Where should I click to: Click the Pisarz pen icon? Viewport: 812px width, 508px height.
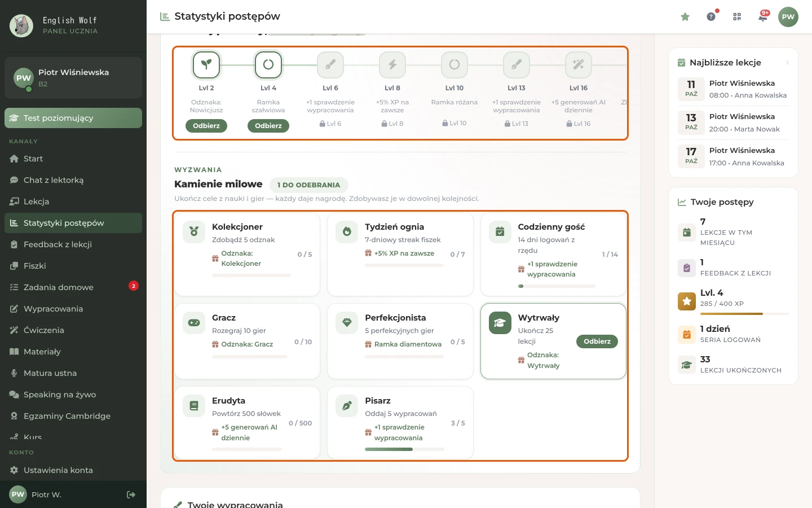[x=347, y=406]
